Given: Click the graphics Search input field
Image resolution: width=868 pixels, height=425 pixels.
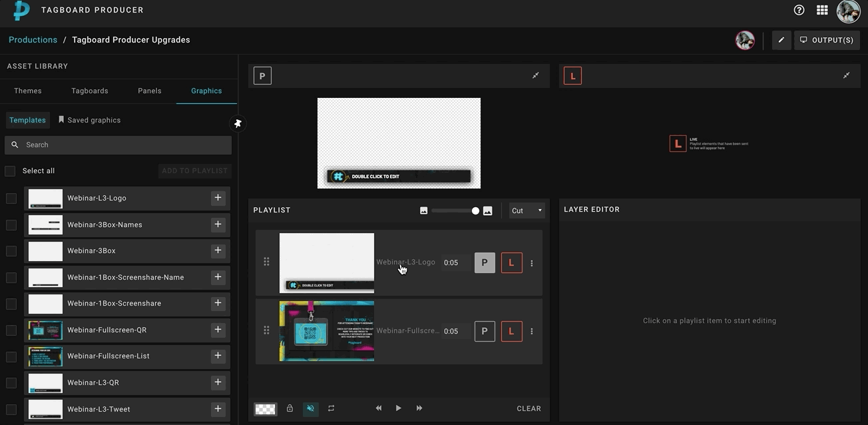Looking at the screenshot, I should point(118,145).
